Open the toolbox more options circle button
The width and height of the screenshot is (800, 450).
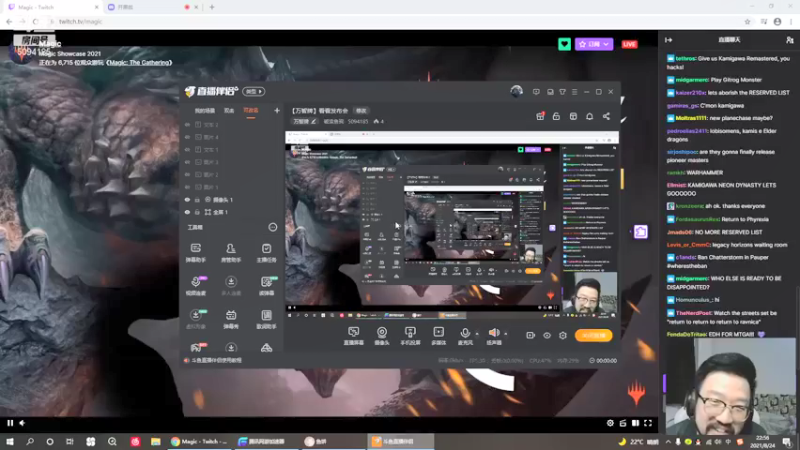point(272,227)
